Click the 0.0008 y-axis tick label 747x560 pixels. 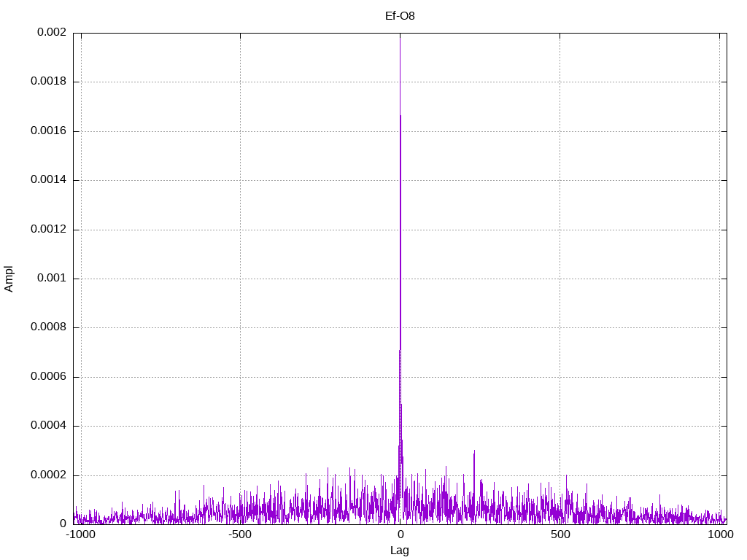tap(48, 327)
